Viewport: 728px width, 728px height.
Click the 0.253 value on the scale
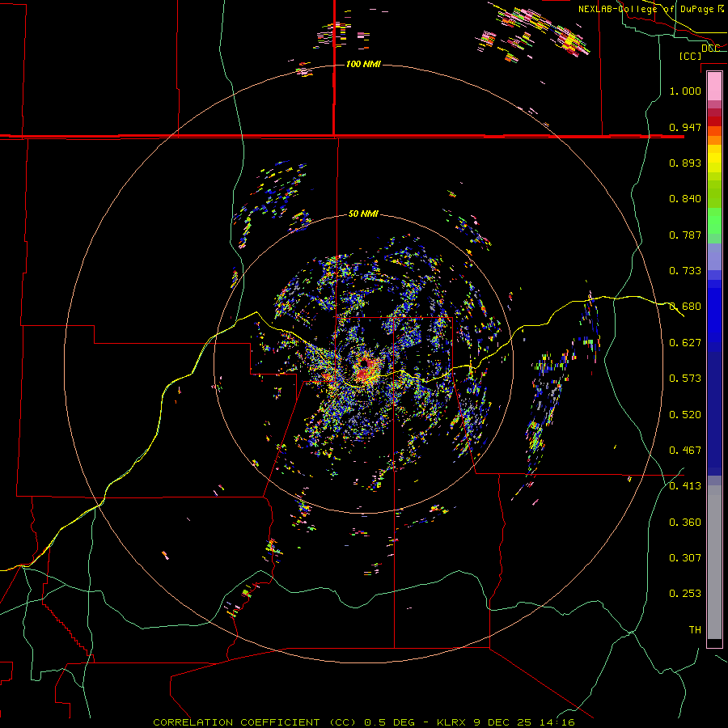(x=685, y=594)
